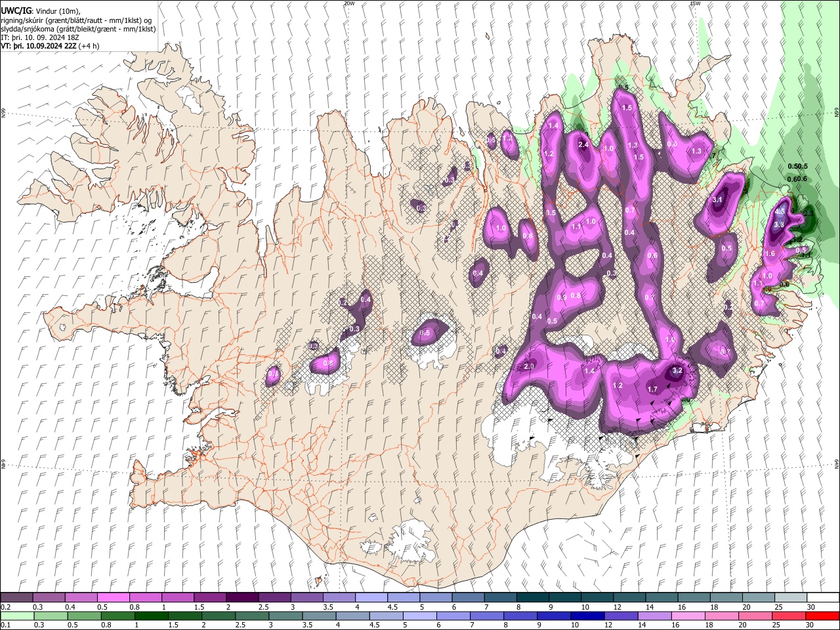Click the '4.5' value on the east coast

pyautogui.click(x=780, y=212)
